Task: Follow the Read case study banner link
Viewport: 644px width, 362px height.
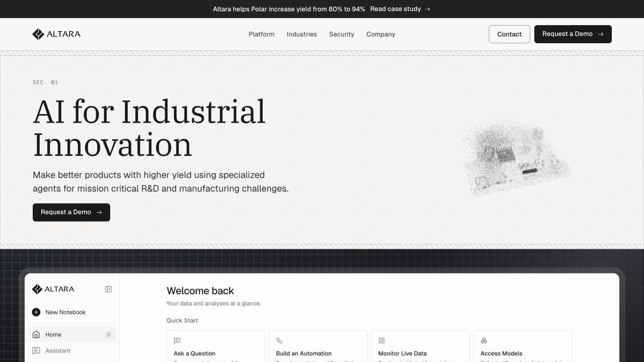Action: tap(400, 9)
